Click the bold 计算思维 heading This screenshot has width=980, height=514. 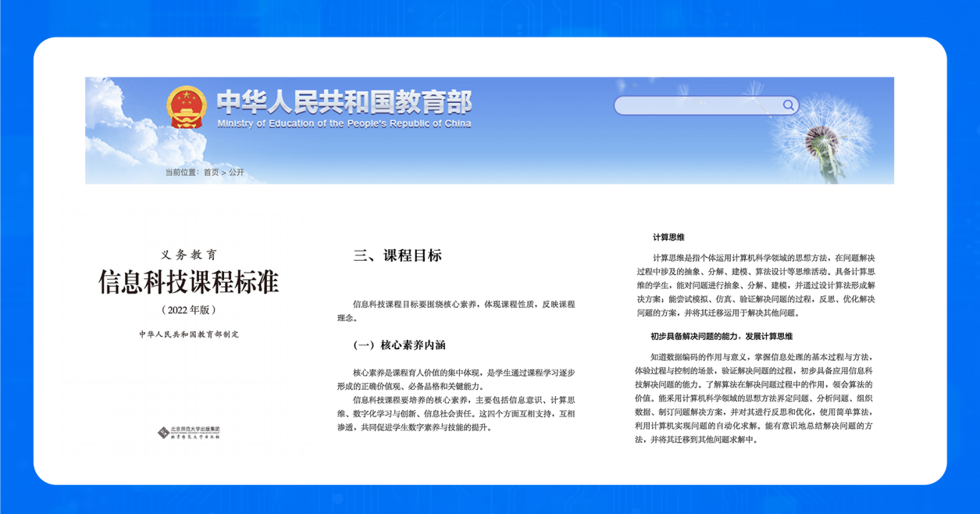[668, 237]
